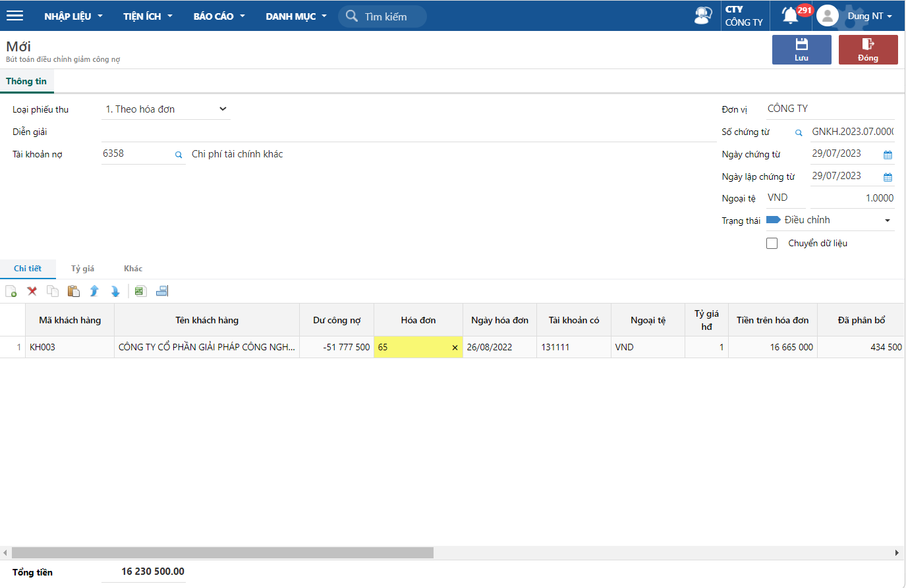Open the Trạng thái dropdown
The width and height of the screenshot is (906, 588).
tap(887, 221)
